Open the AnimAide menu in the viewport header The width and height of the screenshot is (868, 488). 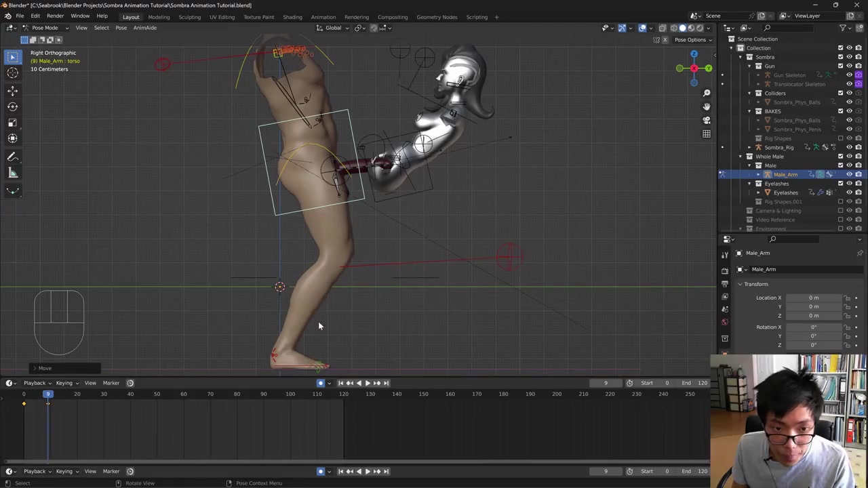coord(144,28)
